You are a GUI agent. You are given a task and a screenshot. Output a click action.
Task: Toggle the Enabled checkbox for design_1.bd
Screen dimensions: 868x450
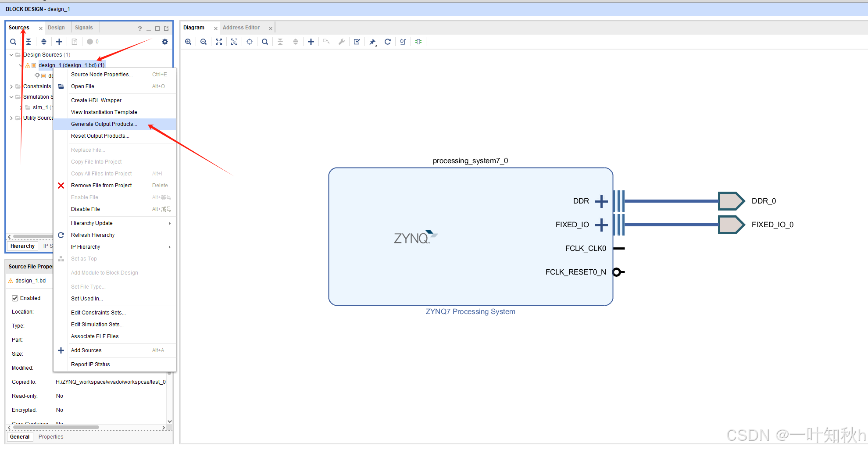[15, 298]
